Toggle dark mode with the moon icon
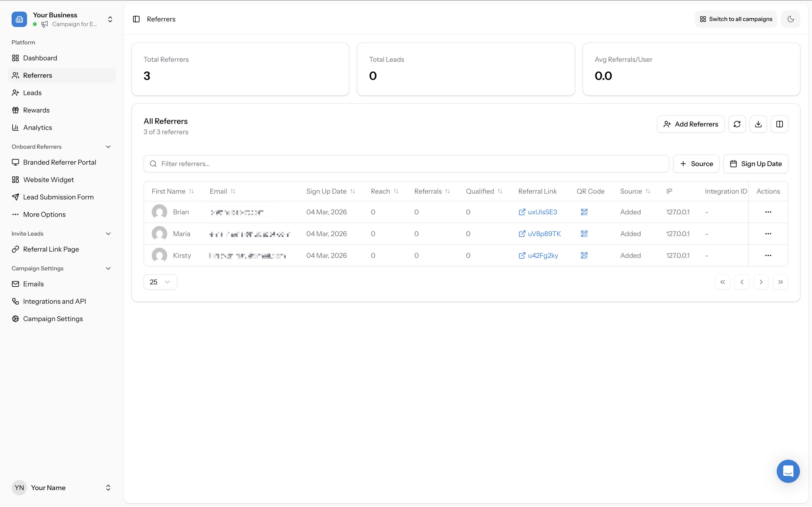 (791, 19)
